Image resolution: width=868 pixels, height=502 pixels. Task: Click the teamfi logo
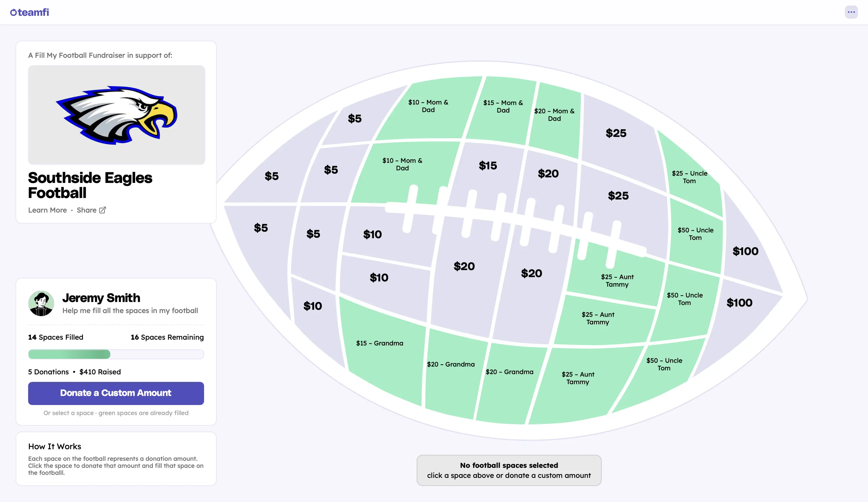coord(30,12)
